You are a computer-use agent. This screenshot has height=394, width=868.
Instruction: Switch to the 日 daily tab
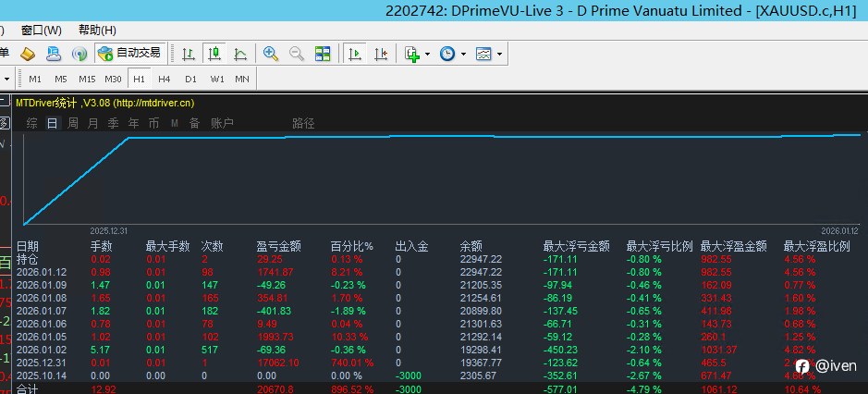tap(52, 124)
